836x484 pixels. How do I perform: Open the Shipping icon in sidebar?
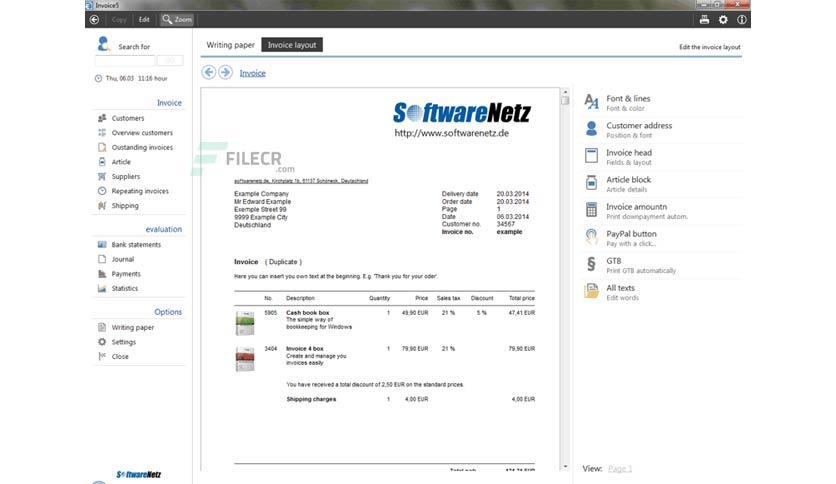click(102, 205)
